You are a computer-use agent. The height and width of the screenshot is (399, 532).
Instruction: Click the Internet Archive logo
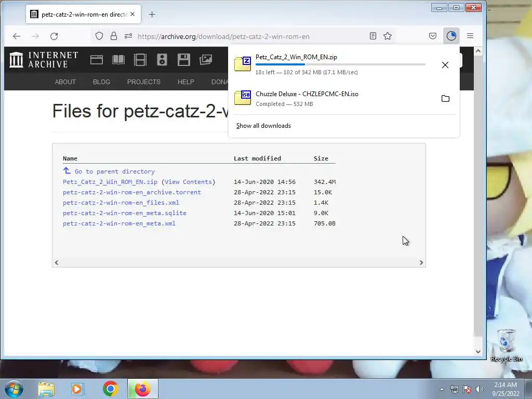44,60
